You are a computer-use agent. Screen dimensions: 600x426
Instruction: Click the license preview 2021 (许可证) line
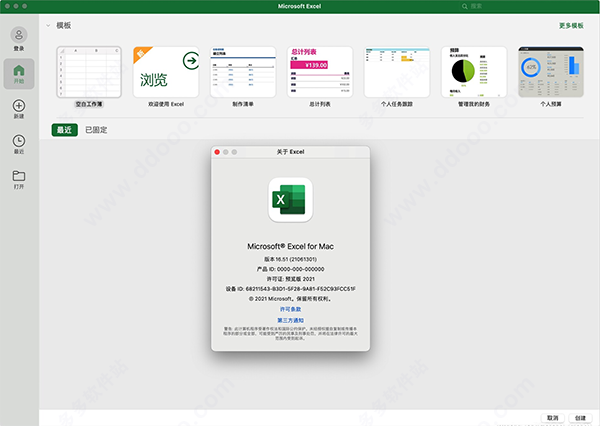pos(290,279)
